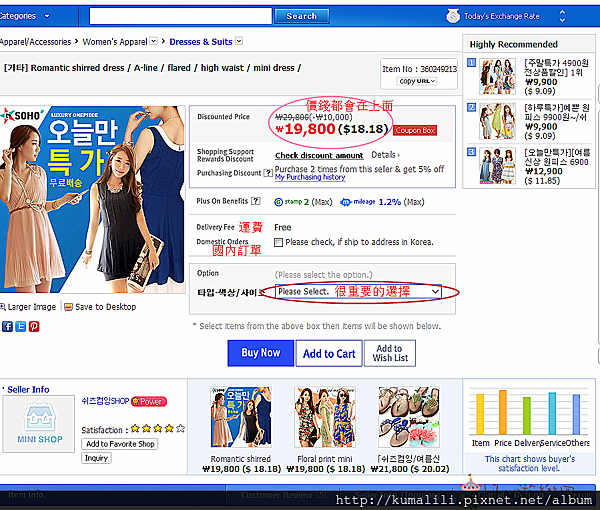Click Apparel/Accessories breadcrumb link
This screenshot has width=600, height=510.
click(x=35, y=42)
